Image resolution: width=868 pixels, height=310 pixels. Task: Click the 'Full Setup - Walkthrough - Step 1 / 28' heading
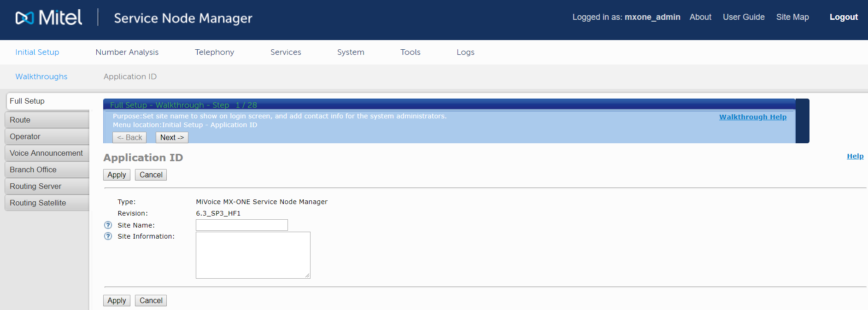pyautogui.click(x=183, y=105)
